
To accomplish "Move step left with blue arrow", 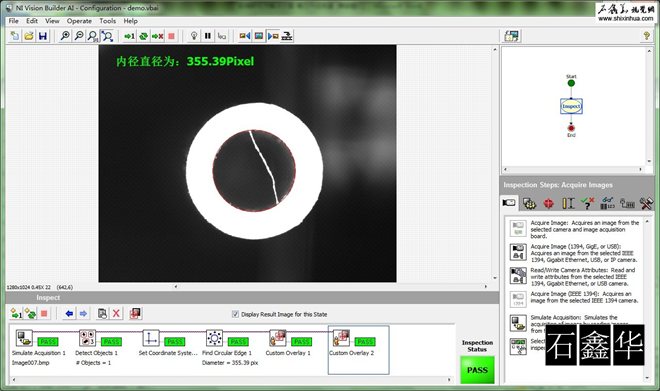I will [x=69, y=314].
